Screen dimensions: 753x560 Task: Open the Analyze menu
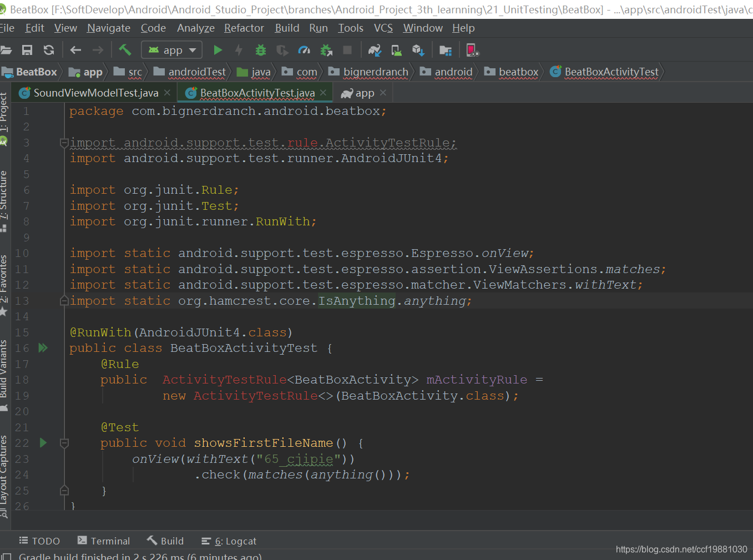[196, 28]
